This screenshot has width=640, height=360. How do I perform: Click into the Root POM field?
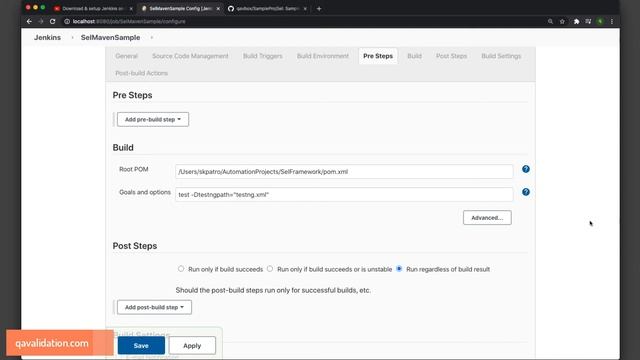point(344,171)
